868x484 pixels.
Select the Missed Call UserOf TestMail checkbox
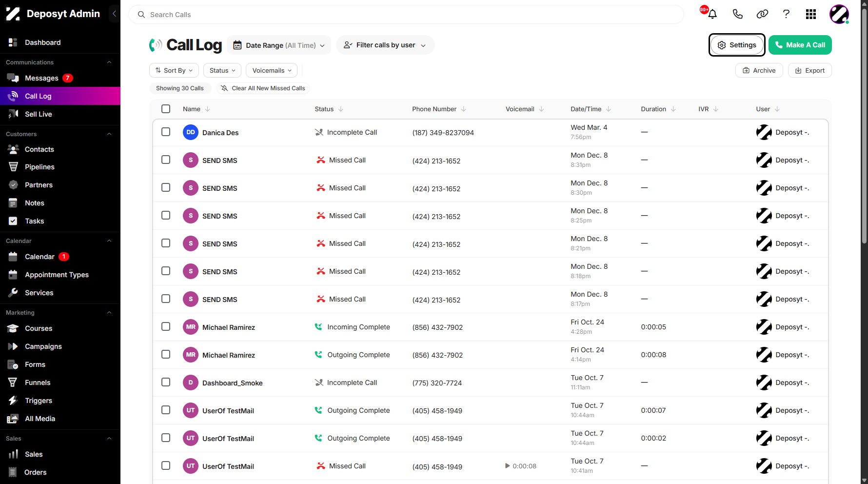point(166,465)
